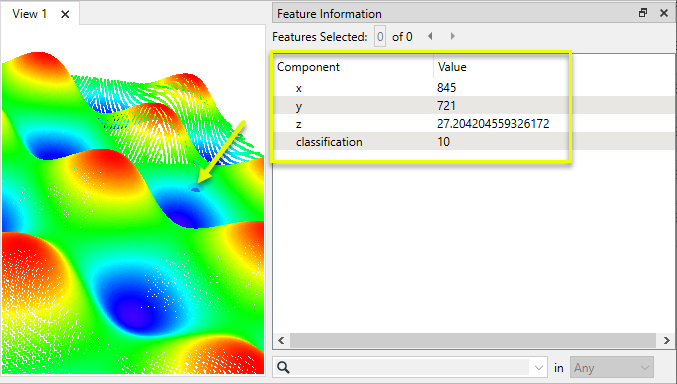This screenshot has width=677, height=384.
Task: Click the horizontal scrollbar track
Action: click(473, 340)
